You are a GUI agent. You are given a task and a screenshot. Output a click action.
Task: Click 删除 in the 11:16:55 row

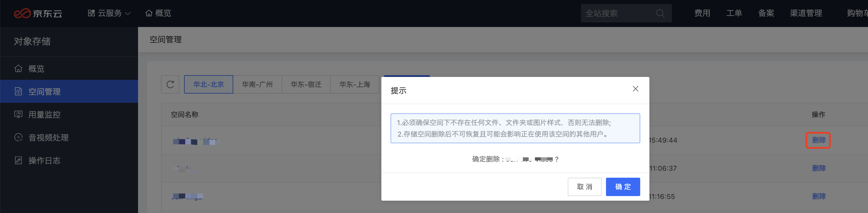coord(819,196)
